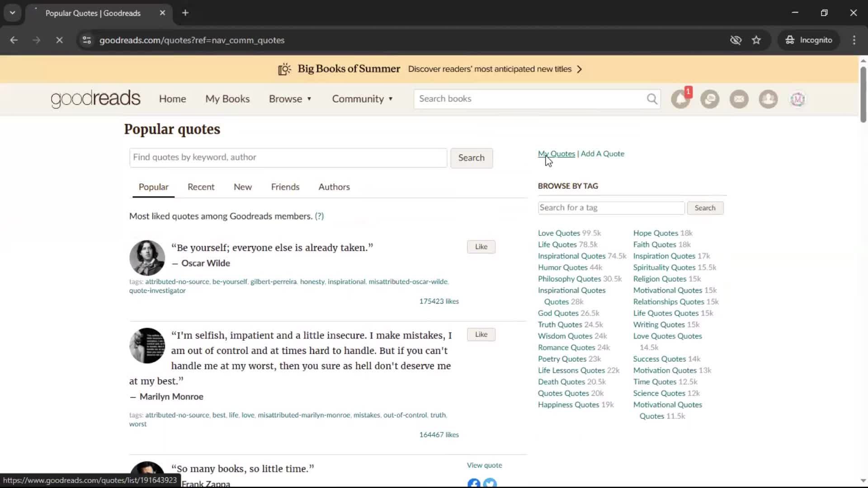Share Frank Zappa quote on Facebook
Image resolution: width=868 pixels, height=488 pixels.
click(474, 483)
